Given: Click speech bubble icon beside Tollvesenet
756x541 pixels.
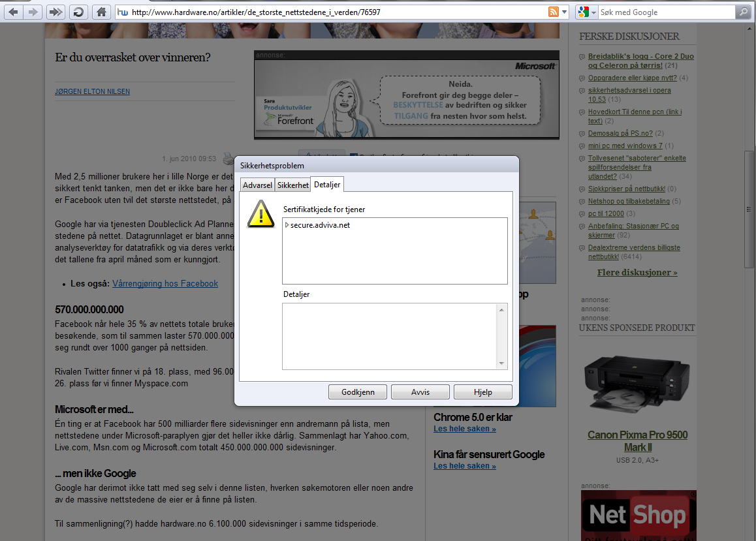Looking at the screenshot, I should coord(582,159).
